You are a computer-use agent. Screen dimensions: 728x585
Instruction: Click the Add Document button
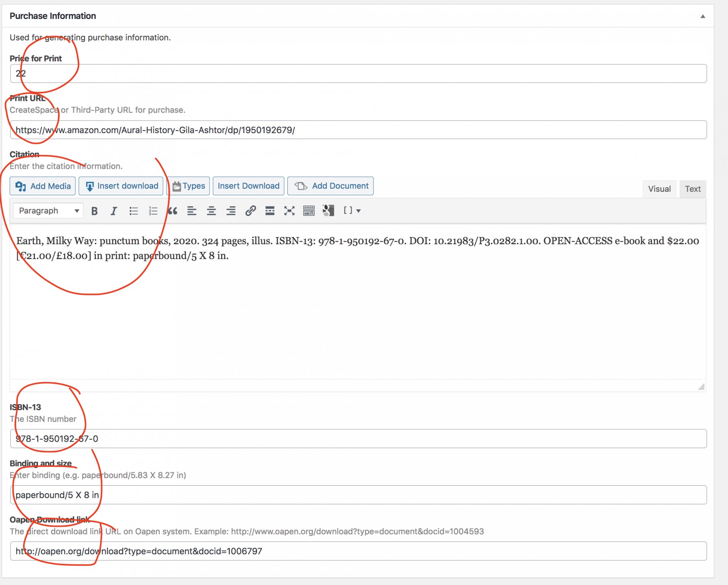(x=331, y=186)
